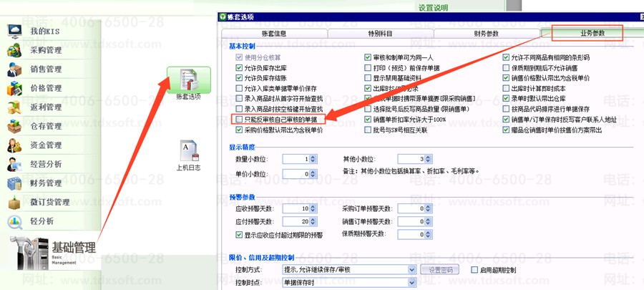Adjust the 应收预警天数 spinner arrows
Screen dimensions: 644x290
coord(313,208)
